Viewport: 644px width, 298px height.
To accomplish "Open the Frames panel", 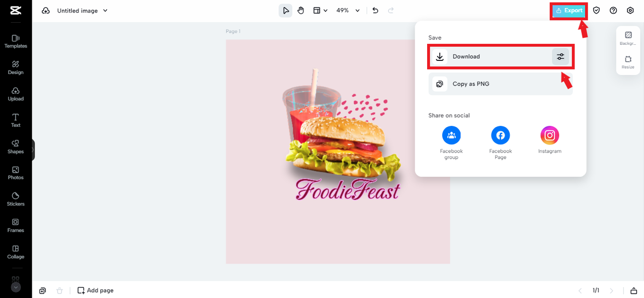I will coord(16,226).
